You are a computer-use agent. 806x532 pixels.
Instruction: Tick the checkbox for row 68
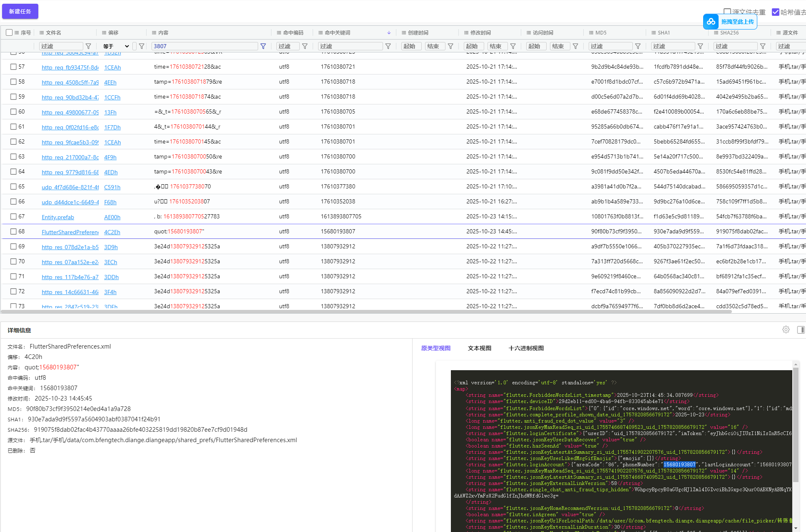[14, 231]
